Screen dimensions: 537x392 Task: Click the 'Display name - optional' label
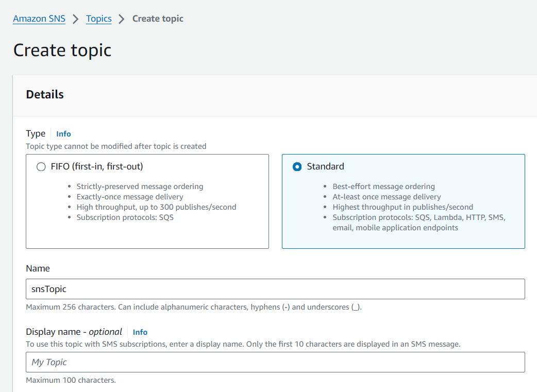pos(74,332)
